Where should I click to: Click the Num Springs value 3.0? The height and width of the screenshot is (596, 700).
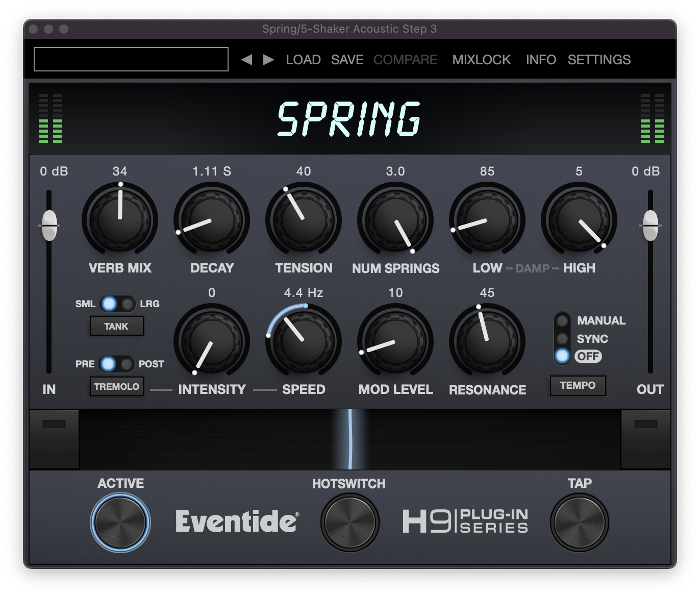pos(395,171)
